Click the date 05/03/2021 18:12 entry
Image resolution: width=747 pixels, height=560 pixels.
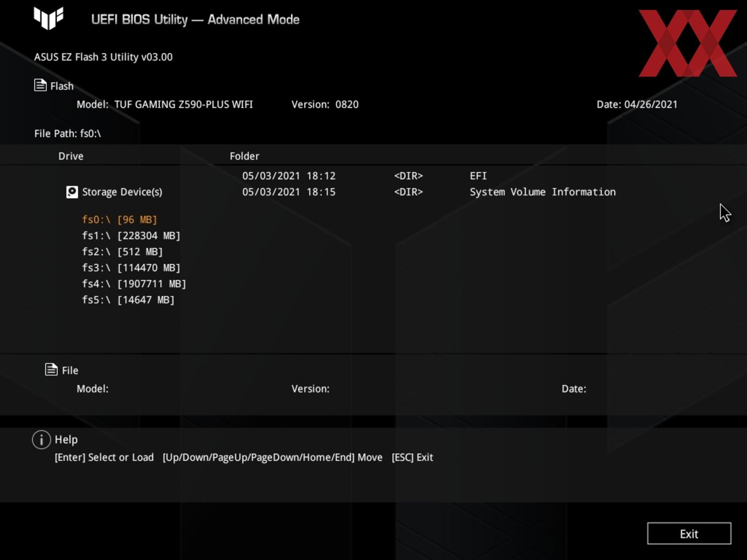tap(289, 176)
